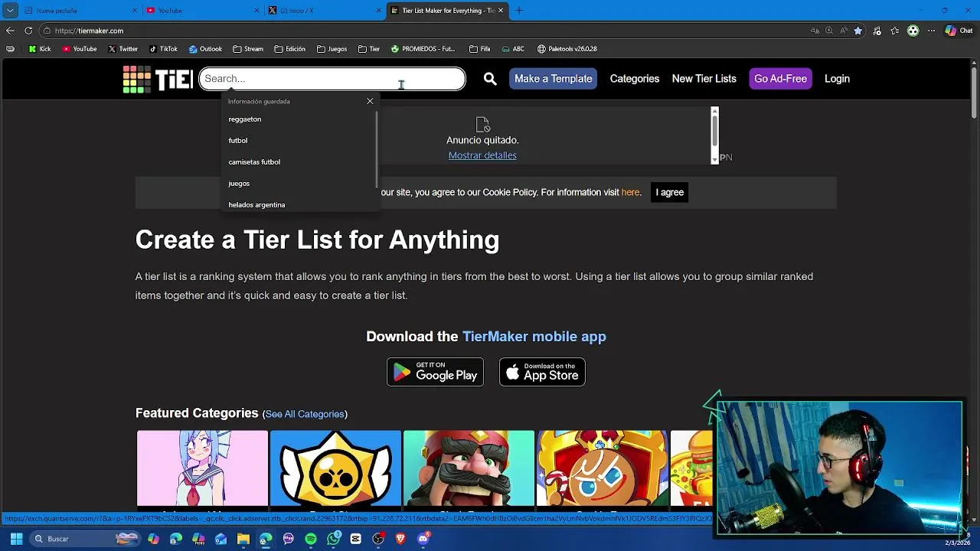Open the TierMaker mobile app link
This screenshot has width=980, height=551.
pos(534,337)
